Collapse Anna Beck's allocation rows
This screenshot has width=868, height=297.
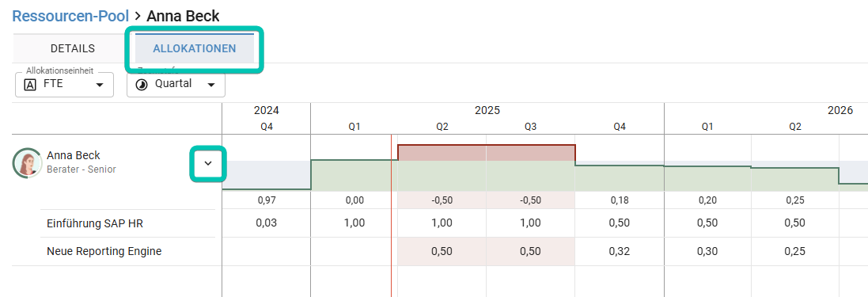[x=208, y=163]
